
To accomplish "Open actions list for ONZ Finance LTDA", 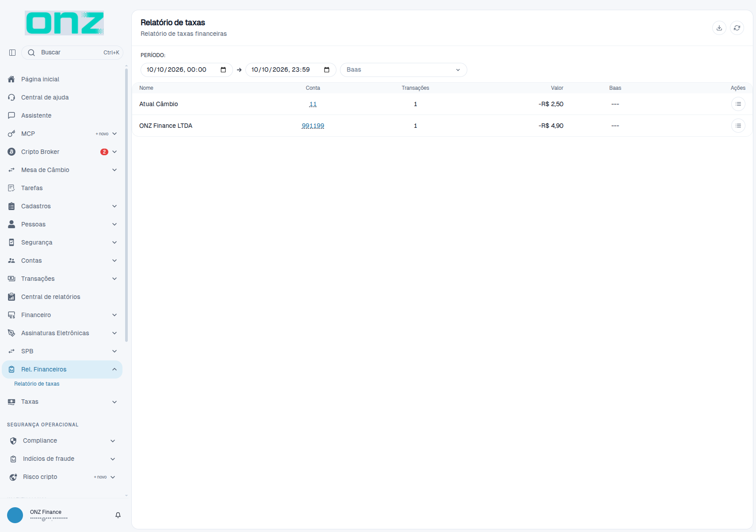I will 738,126.
